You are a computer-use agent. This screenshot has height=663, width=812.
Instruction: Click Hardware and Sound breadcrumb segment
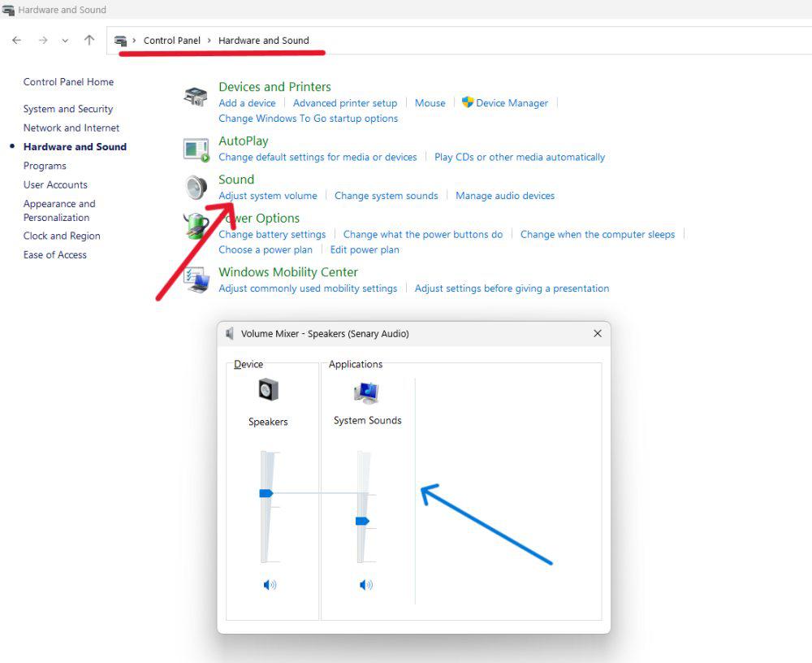264,41
